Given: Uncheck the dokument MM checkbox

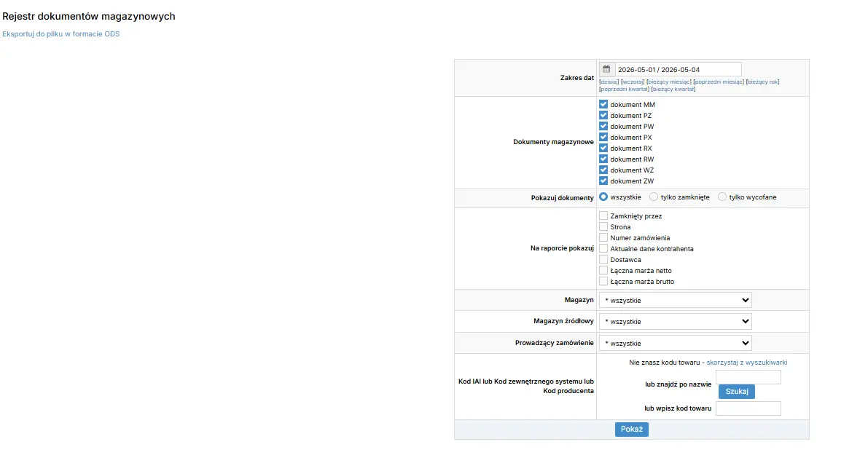Looking at the screenshot, I should point(603,105).
